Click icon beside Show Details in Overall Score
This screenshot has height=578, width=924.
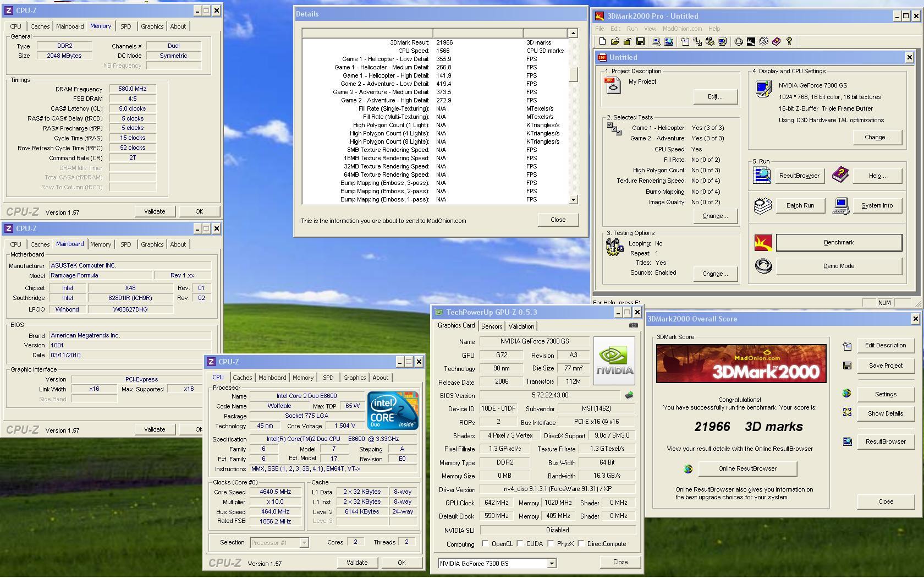click(x=847, y=412)
